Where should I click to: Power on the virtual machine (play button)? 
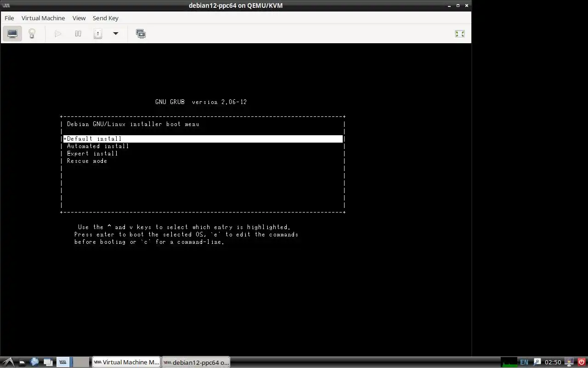pyautogui.click(x=58, y=34)
